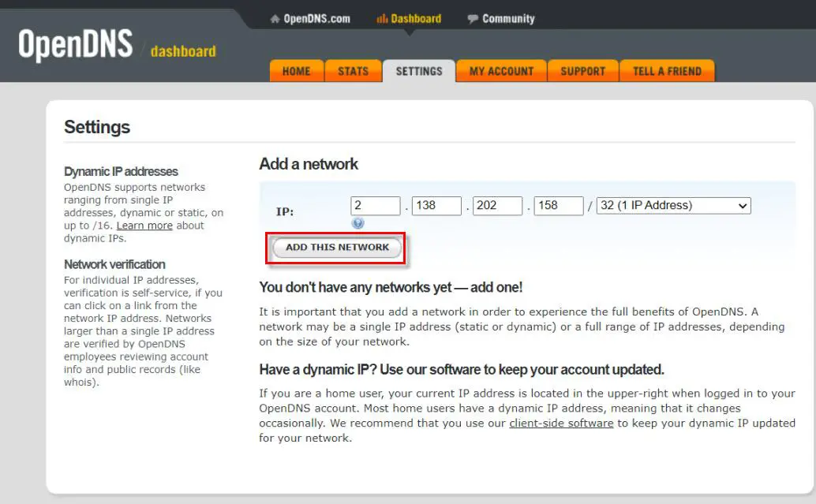
Task: Open the Dashboard top link
Action: [x=416, y=19]
